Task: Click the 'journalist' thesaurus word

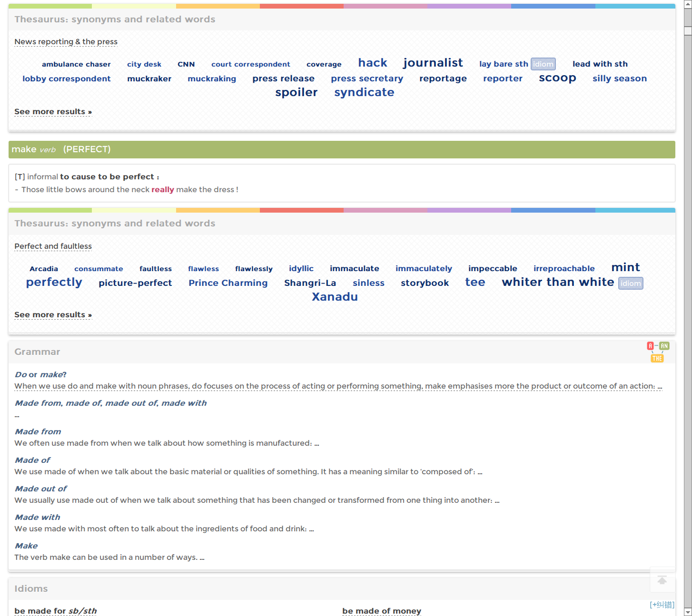Action: [x=433, y=63]
